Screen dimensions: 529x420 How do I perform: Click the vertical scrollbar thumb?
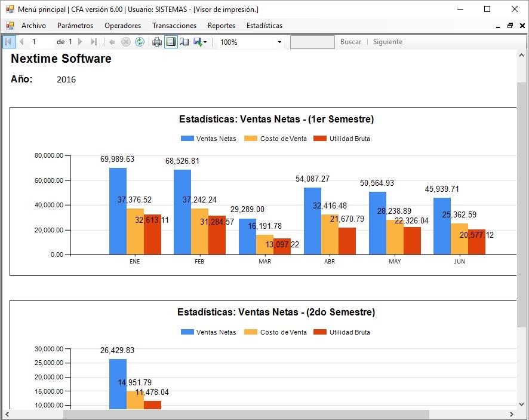click(521, 204)
